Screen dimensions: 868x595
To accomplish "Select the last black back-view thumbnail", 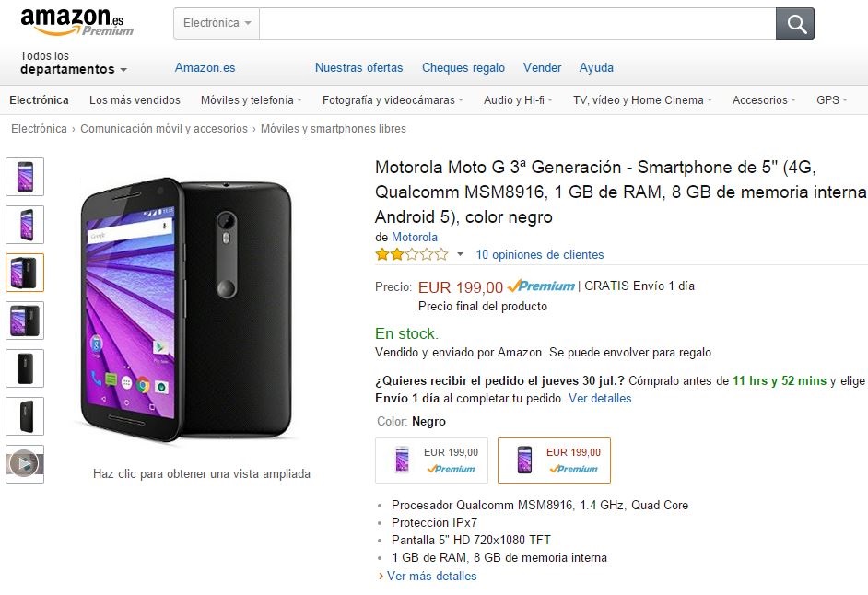I will pyautogui.click(x=25, y=415).
